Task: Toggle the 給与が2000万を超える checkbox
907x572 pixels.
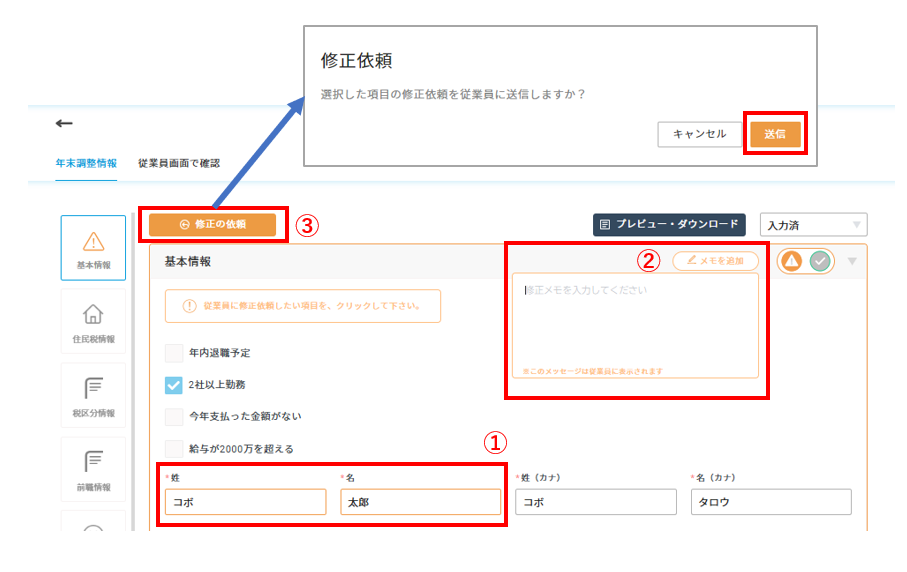Action: click(174, 449)
